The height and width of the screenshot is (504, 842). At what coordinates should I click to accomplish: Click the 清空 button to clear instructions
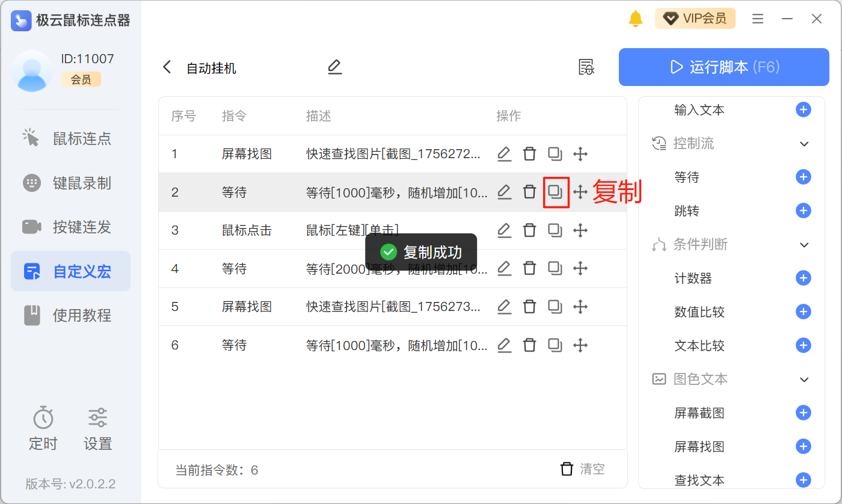click(583, 469)
